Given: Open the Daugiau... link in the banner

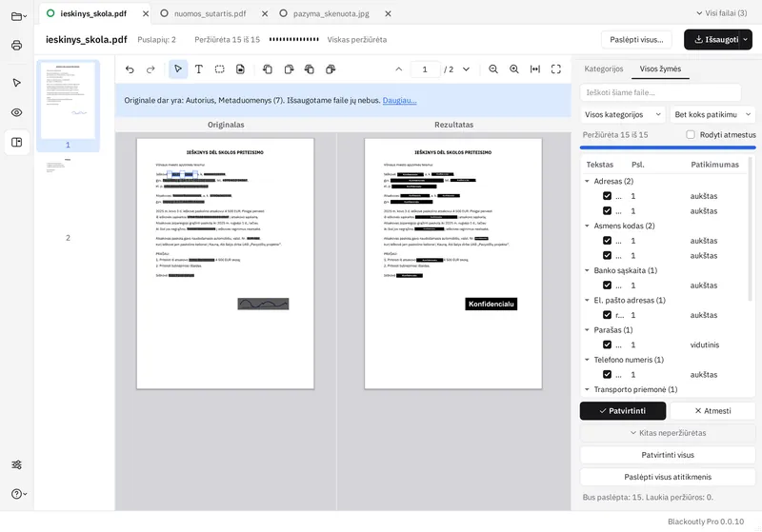Looking at the screenshot, I should 399,101.
